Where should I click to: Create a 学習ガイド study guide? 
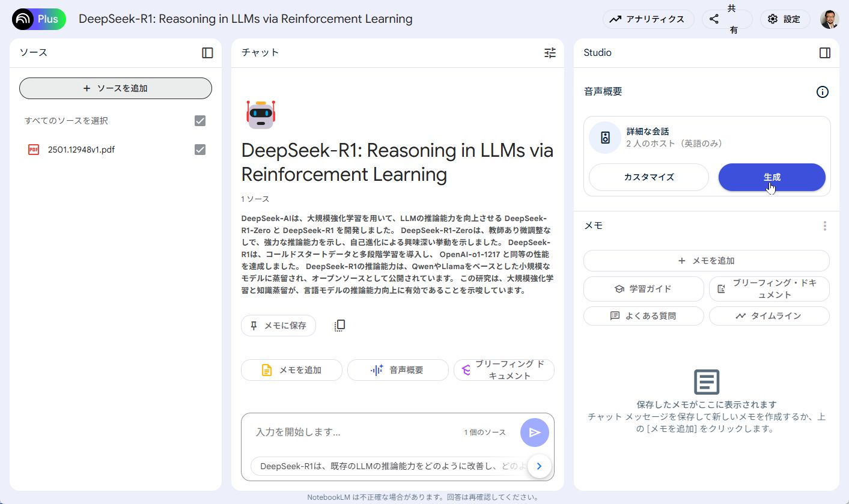(x=644, y=289)
